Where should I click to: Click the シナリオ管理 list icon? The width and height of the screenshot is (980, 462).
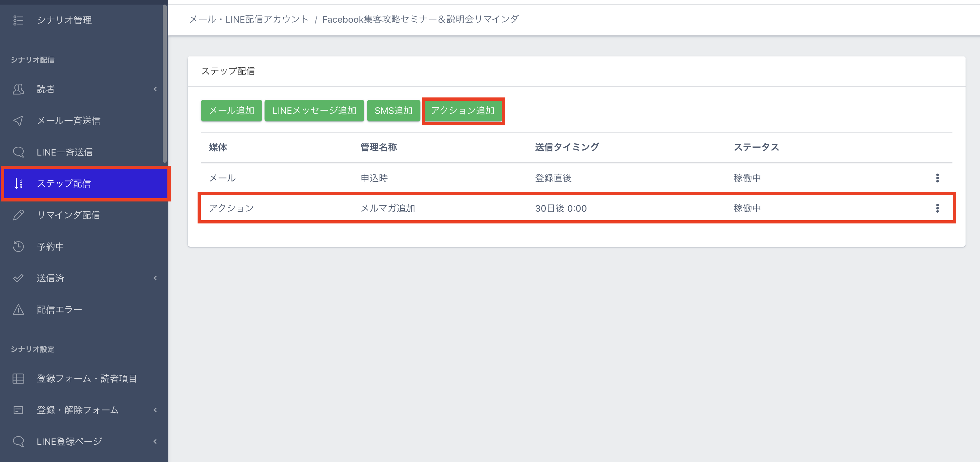[x=18, y=20]
